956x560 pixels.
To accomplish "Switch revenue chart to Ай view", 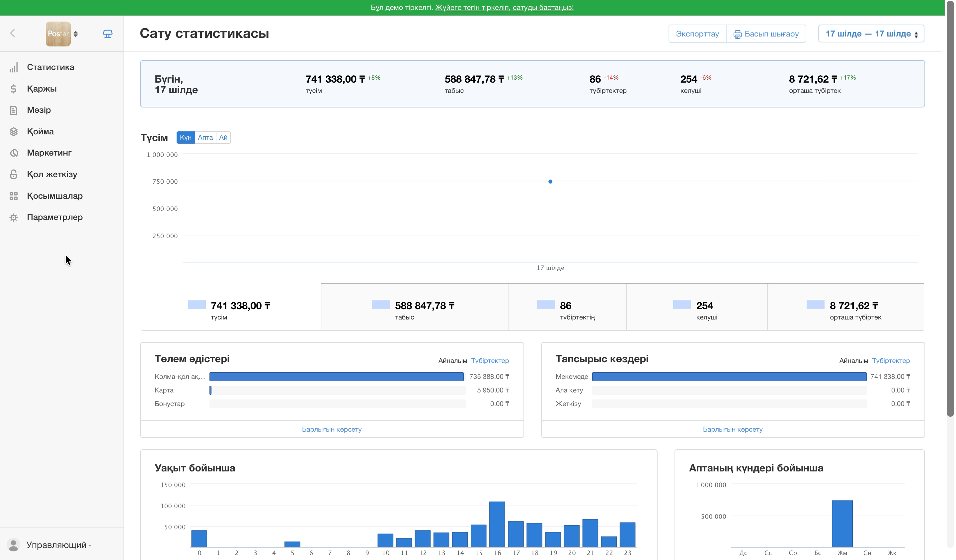I will tap(223, 137).
